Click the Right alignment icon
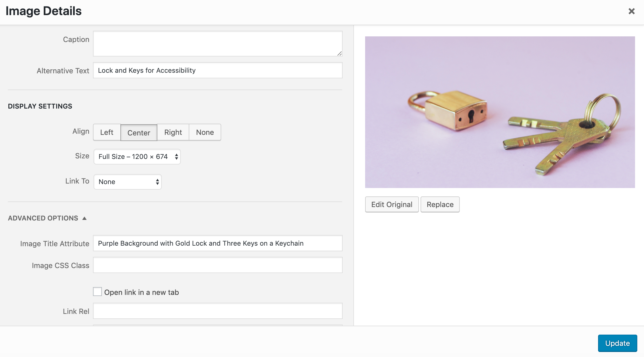The width and height of the screenshot is (644, 357). tap(173, 132)
